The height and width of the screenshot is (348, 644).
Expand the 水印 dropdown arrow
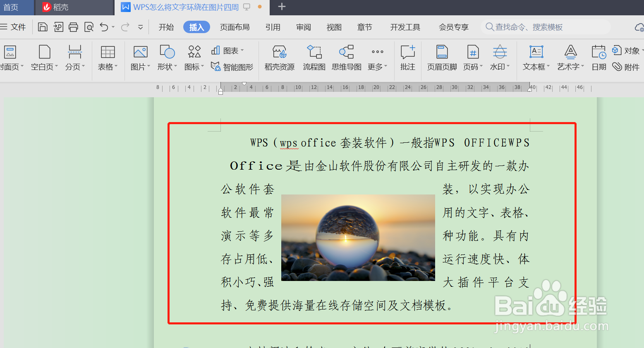click(x=508, y=66)
